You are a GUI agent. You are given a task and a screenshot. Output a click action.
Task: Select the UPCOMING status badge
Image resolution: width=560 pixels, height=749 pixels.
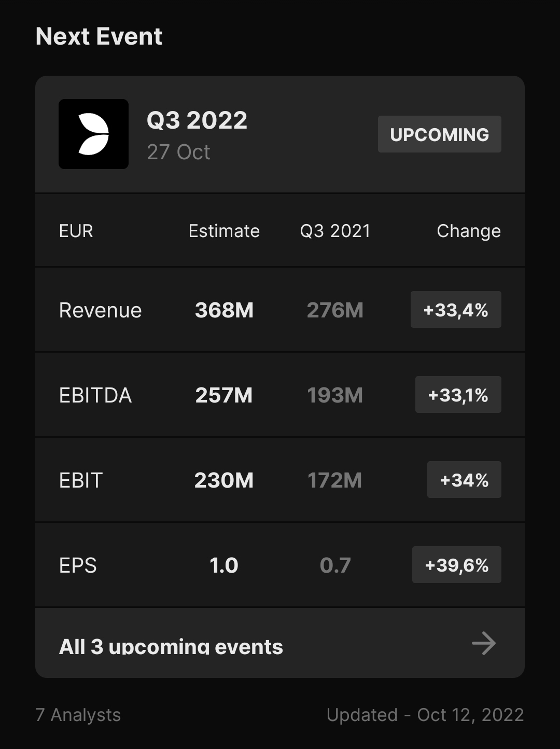pos(440,134)
